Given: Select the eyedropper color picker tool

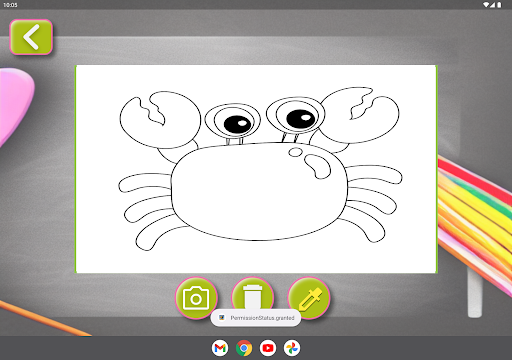Looking at the screenshot, I should [x=309, y=297].
